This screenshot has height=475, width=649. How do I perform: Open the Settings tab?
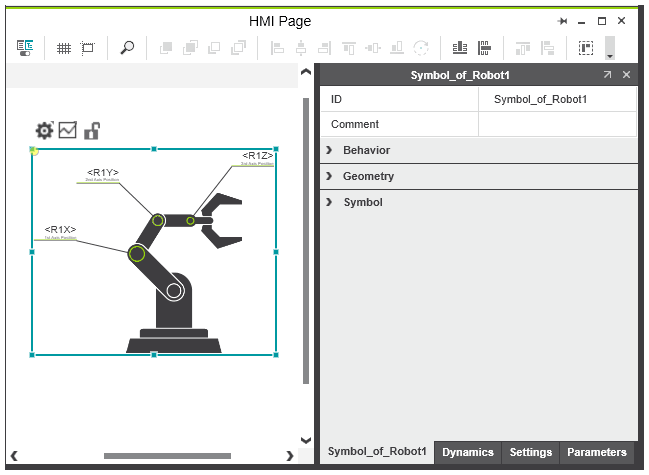pyautogui.click(x=530, y=452)
